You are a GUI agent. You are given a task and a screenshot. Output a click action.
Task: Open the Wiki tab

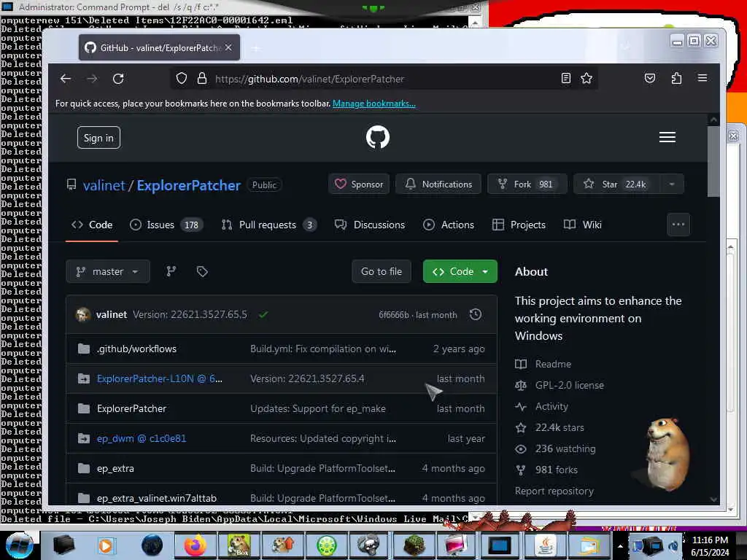pyautogui.click(x=583, y=225)
